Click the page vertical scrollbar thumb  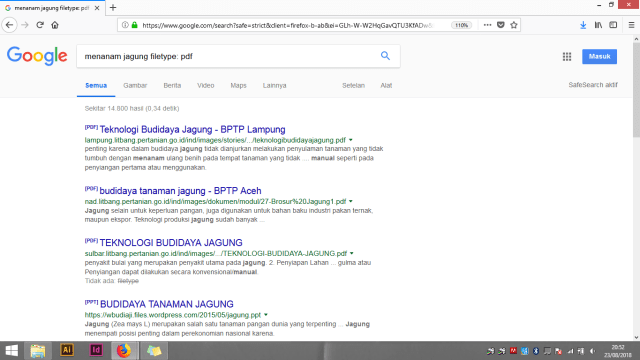click(636, 90)
